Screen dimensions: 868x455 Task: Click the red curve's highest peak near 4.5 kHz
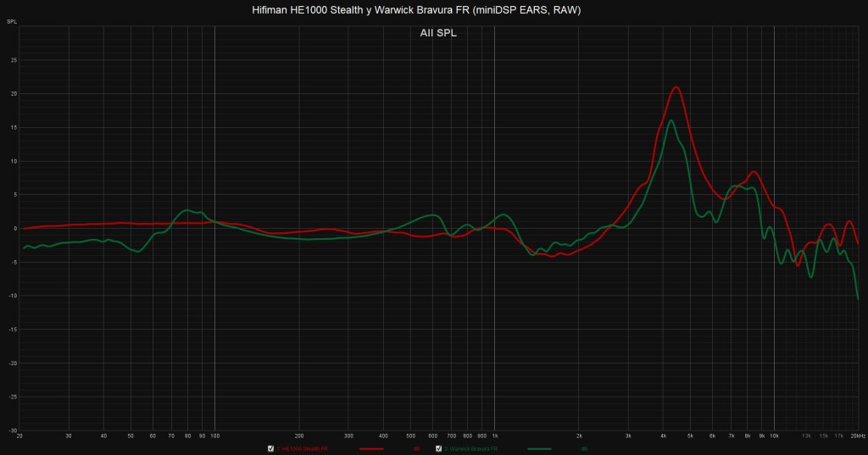[x=676, y=87]
